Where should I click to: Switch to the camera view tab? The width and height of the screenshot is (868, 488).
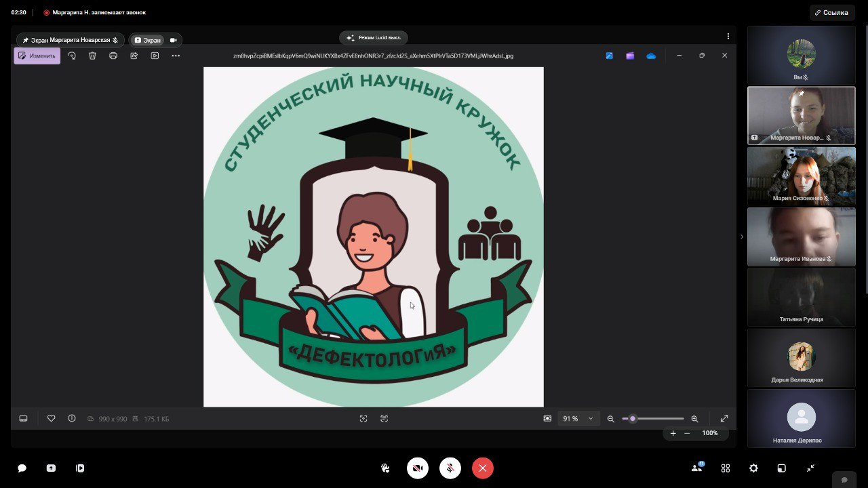pyautogui.click(x=174, y=40)
